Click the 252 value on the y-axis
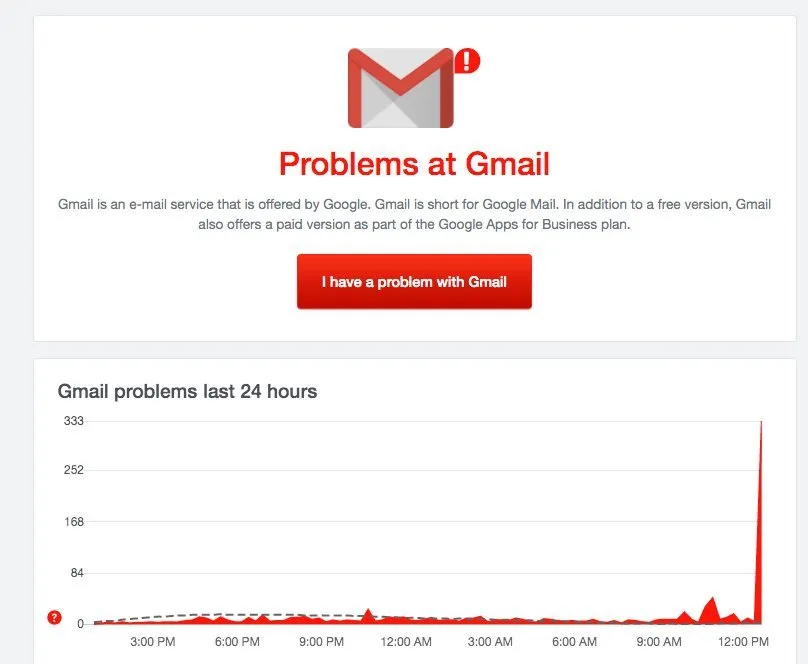Image resolution: width=808 pixels, height=664 pixels. 74,470
